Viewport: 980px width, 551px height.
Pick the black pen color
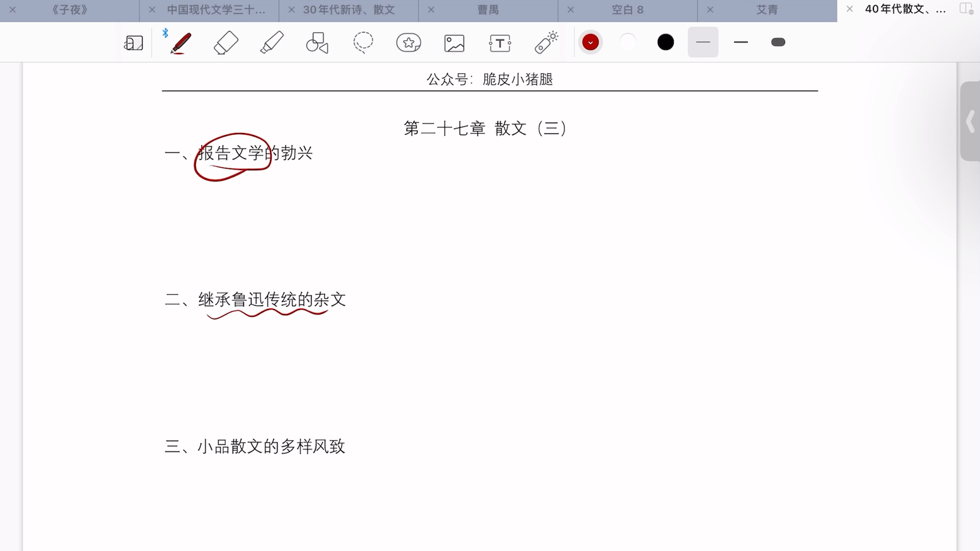[x=665, y=42]
